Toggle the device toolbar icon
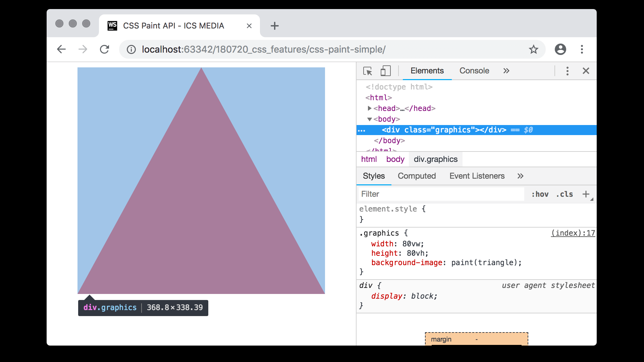This screenshot has height=362, width=644. pyautogui.click(x=385, y=71)
